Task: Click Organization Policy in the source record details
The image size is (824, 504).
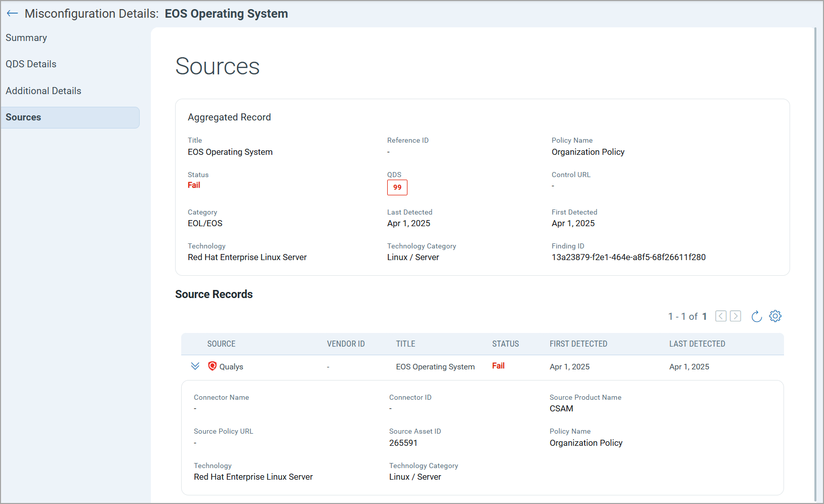Action: (x=586, y=443)
